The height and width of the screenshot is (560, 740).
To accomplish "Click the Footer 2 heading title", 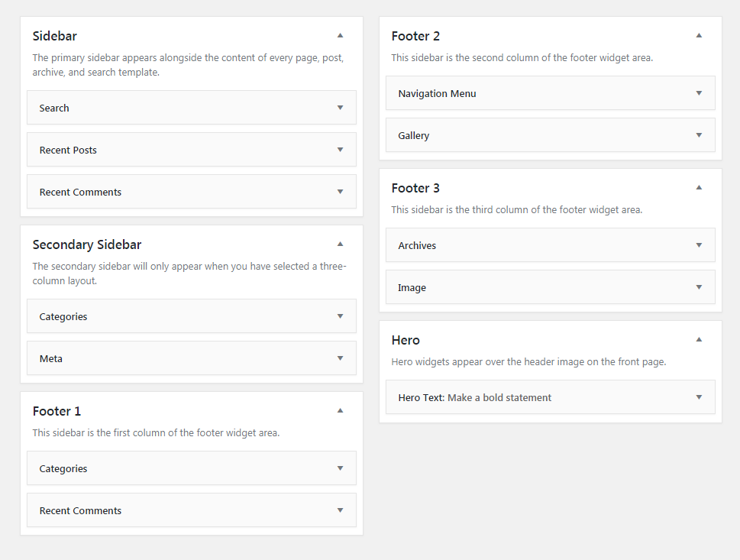I will 415,36.
